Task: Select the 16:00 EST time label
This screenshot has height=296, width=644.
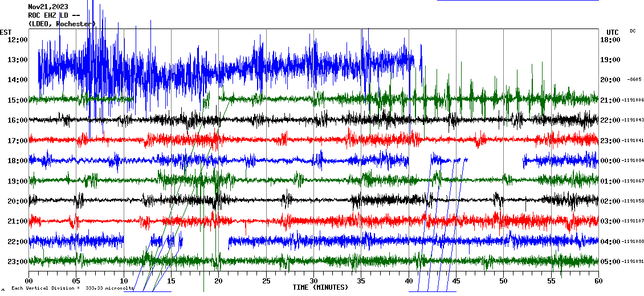Action: 17,120
